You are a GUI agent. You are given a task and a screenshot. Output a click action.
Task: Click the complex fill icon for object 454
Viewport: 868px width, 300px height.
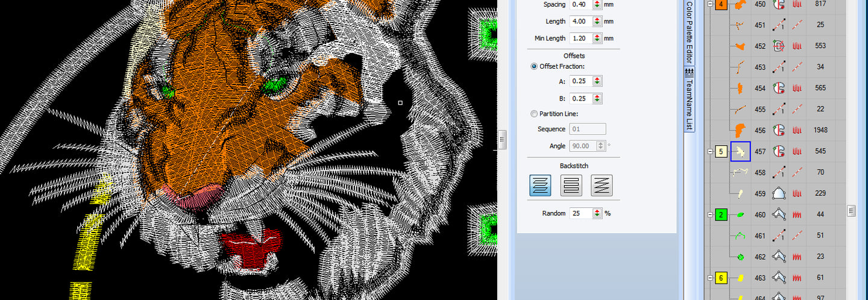(x=779, y=88)
